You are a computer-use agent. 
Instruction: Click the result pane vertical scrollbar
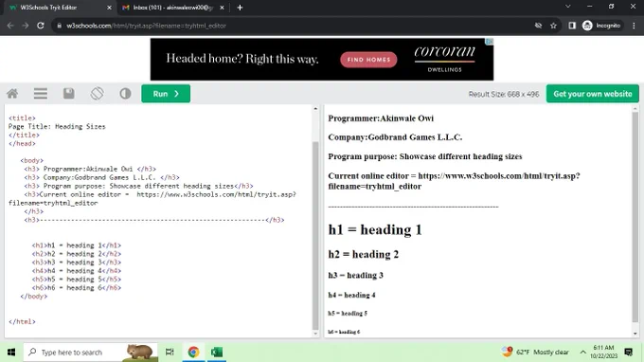[x=635, y=218]
